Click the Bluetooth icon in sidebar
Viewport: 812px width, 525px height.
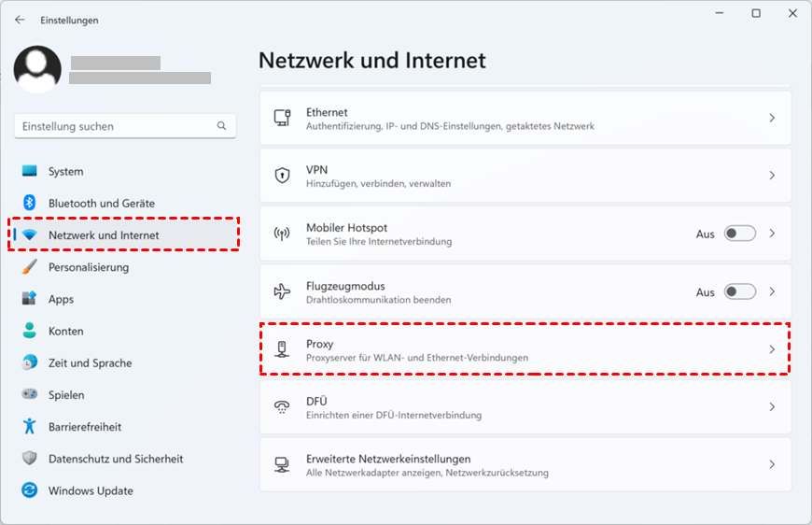(30, 203)
